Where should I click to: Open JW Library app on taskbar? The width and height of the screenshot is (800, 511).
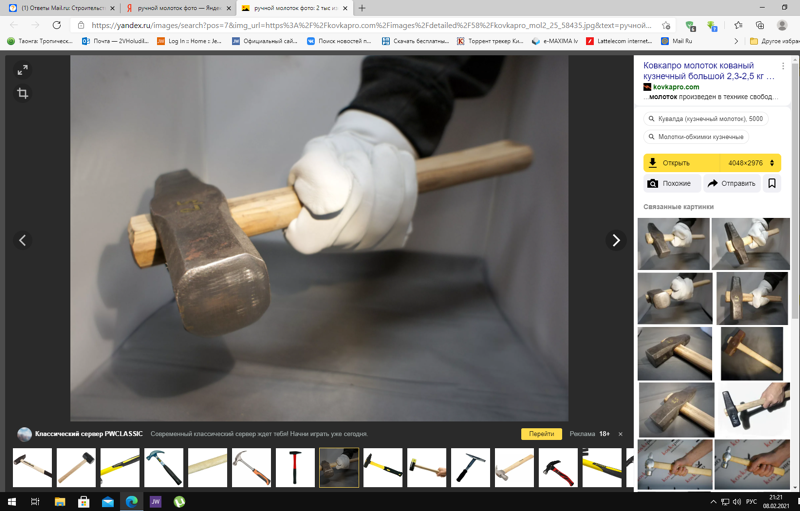click(x=156, y=502)
